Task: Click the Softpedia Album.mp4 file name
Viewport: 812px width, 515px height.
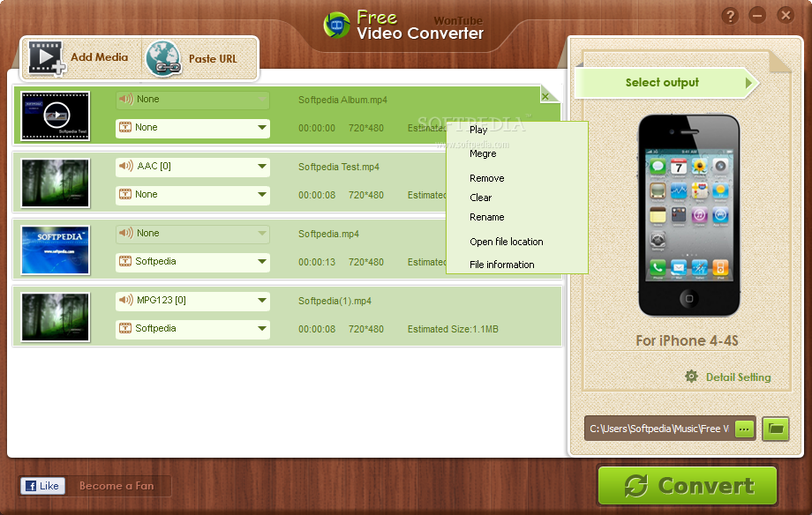Action: click(x=342, y=100)
